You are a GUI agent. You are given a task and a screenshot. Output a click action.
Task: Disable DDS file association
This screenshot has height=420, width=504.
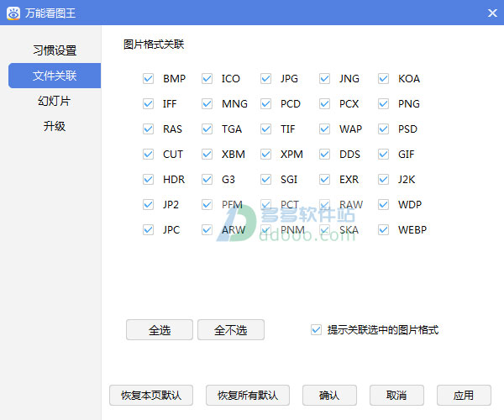coord(324,155)
